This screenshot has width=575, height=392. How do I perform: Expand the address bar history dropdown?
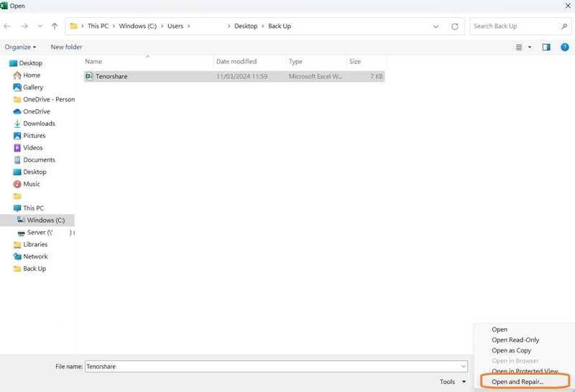click(436, 27)
